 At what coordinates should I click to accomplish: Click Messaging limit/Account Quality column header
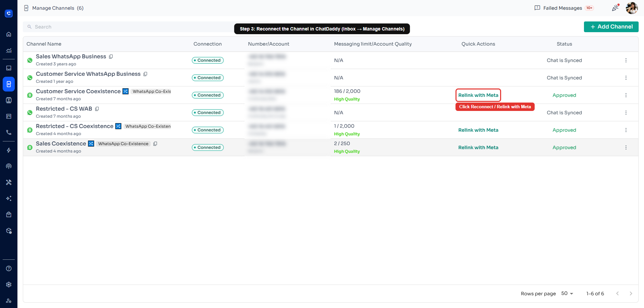(373, 44)
